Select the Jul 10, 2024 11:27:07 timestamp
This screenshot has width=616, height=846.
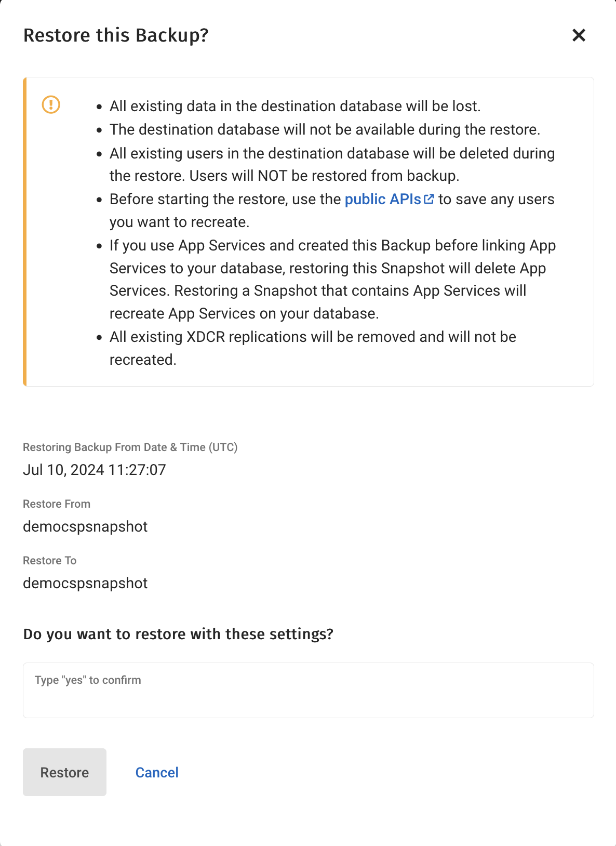(x=95, y=470)
